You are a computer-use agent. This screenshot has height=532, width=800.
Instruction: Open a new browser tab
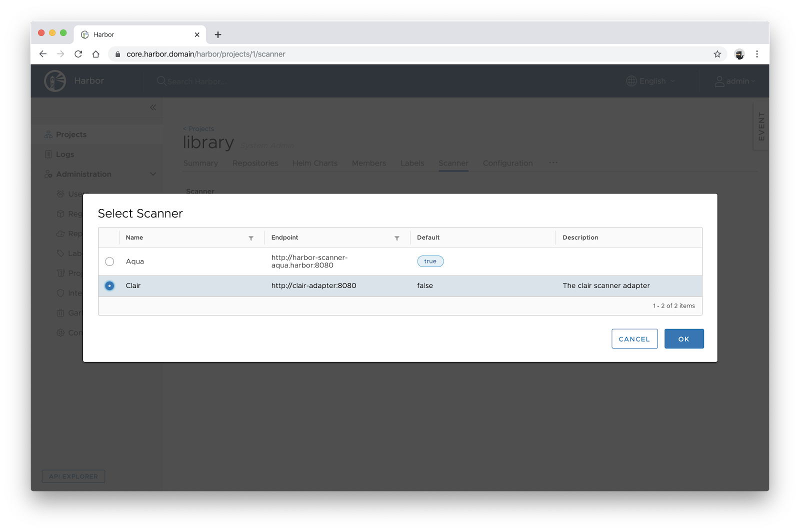pyautogui.click(x=218, y=34)
